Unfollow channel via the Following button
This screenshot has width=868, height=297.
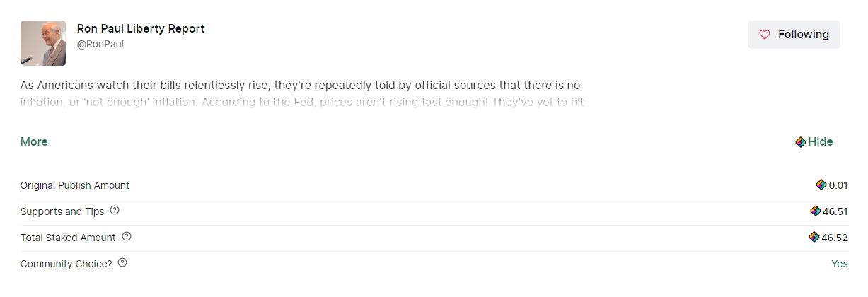794,35
